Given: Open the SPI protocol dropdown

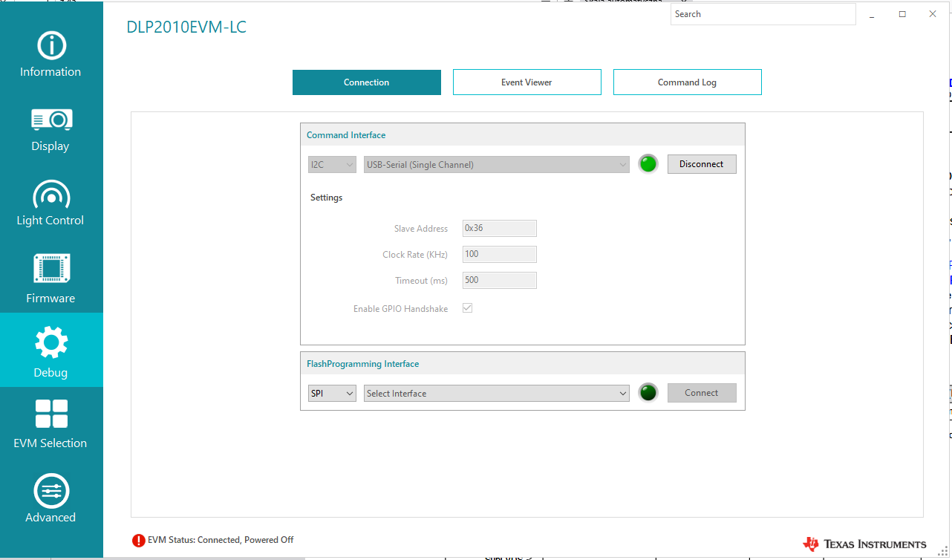Looking at the screenshot, I should click(x=332, y=394).
